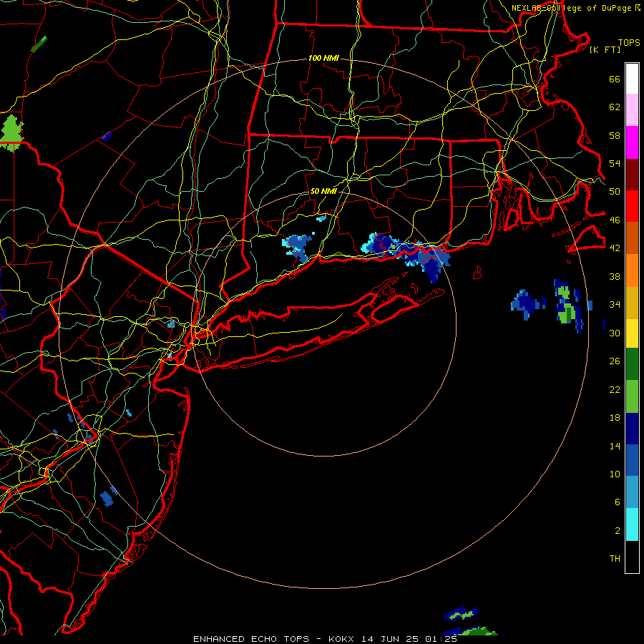Click the cyan legend swatch
This screenshot has height=644, width=644.
coord(632,525)
